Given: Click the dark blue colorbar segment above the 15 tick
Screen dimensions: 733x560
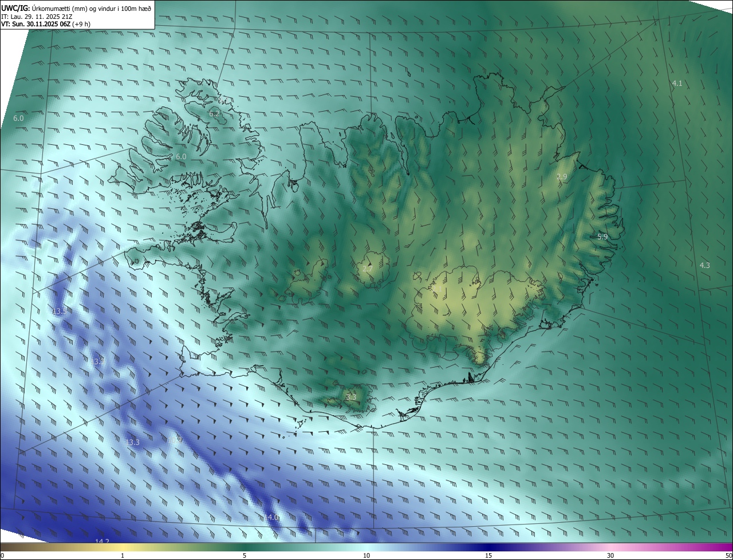Looking at the screenshot, I should click(x=488, y=547).
